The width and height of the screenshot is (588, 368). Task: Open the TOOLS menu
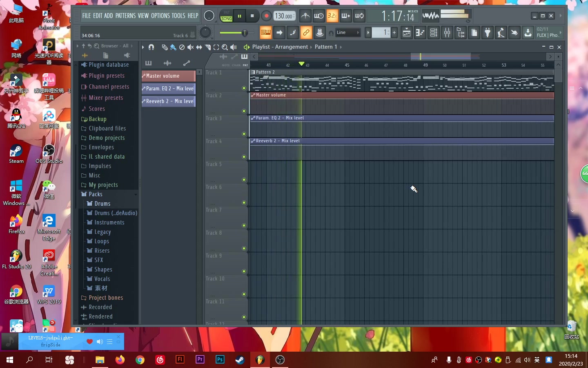(x=178, y=16)
